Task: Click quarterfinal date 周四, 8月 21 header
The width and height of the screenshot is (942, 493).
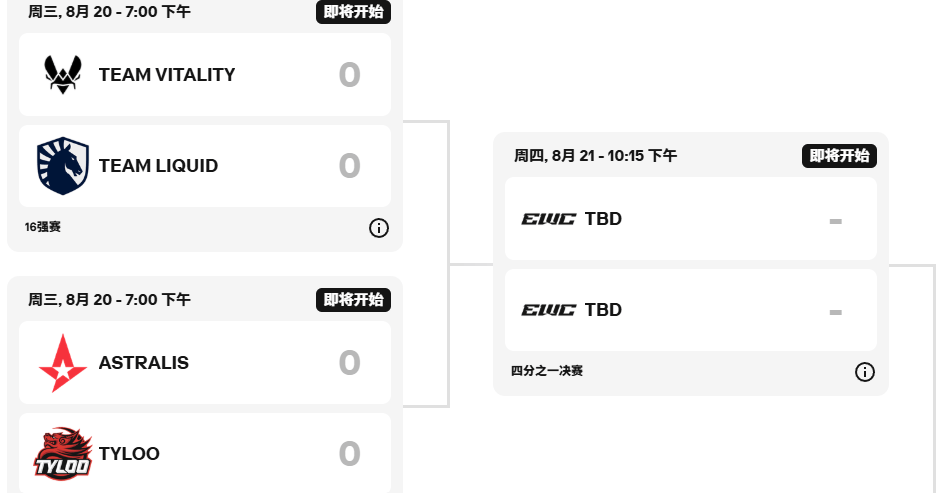Action: coord(595,156)
